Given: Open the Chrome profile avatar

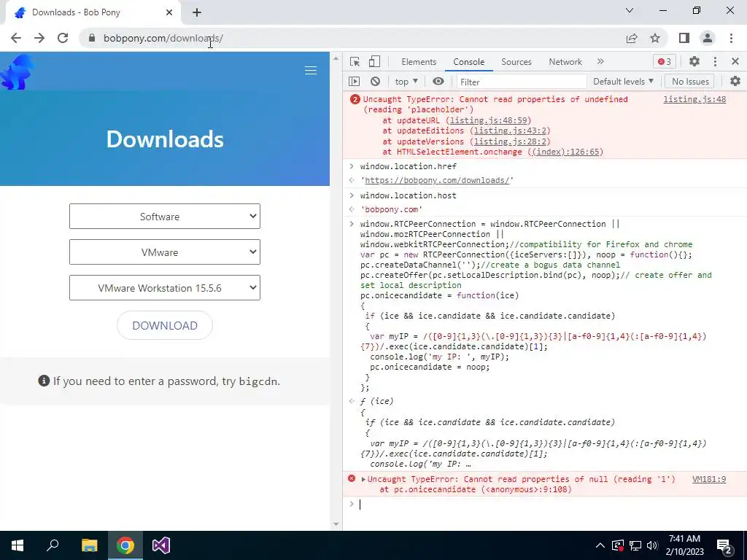Looking at the screenshot, I should coord(708,38).
